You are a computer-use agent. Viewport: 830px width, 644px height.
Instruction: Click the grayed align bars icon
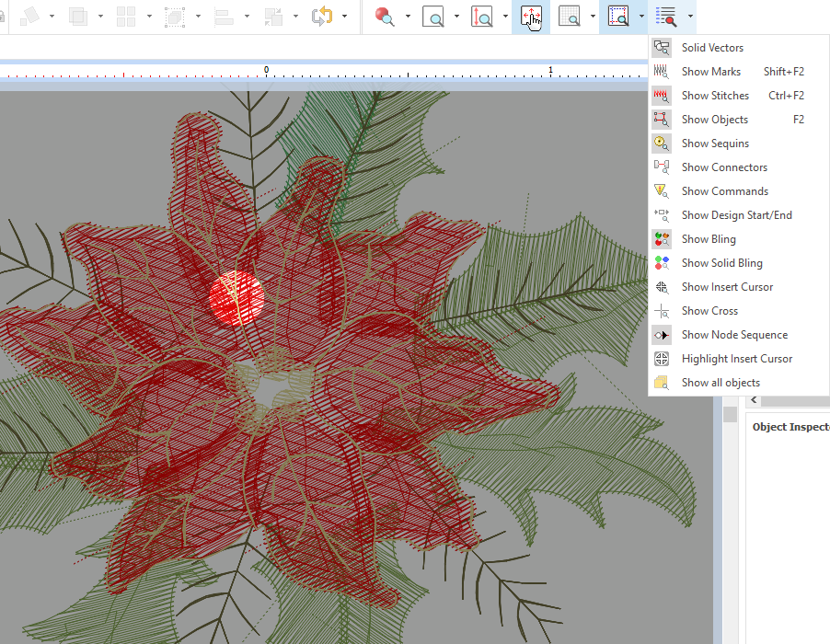[224, 17]
